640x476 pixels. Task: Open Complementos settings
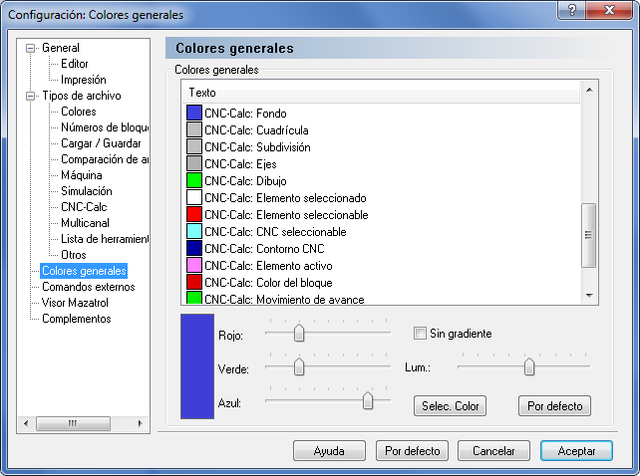[x=76, y=318]
